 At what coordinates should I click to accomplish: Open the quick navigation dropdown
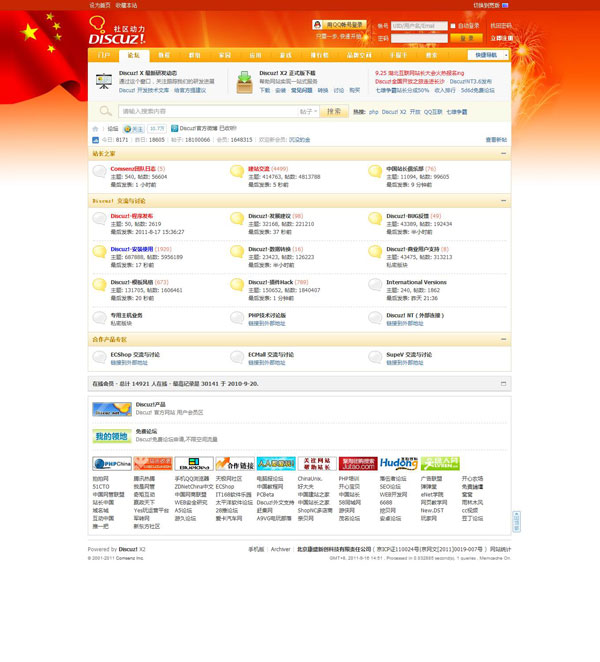[488, 55]
